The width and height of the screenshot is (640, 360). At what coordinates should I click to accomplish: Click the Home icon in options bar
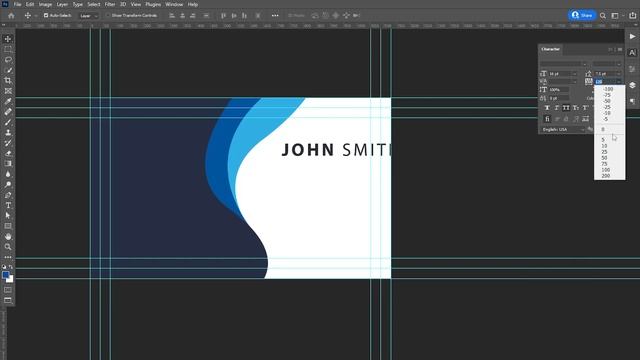[11, 16]
